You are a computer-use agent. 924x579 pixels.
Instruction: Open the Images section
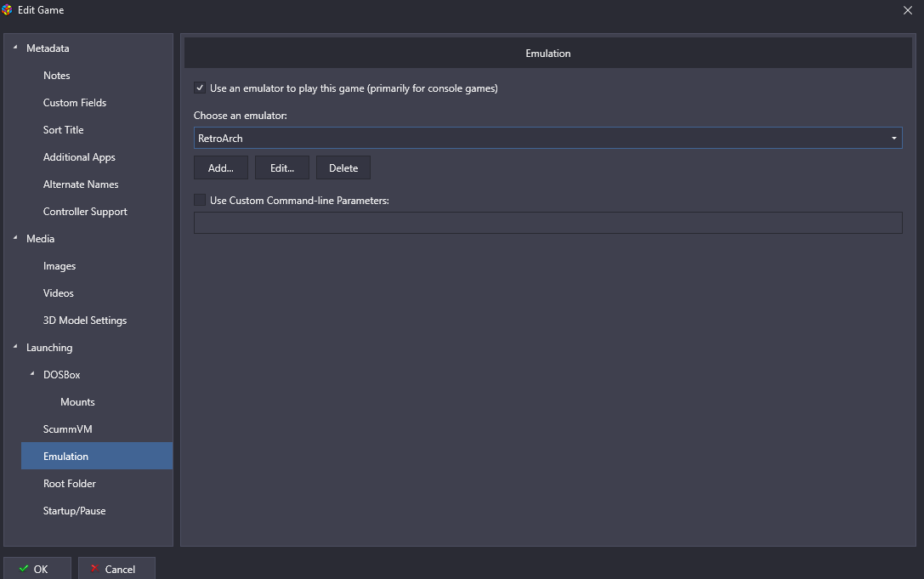tap(59, 266)
